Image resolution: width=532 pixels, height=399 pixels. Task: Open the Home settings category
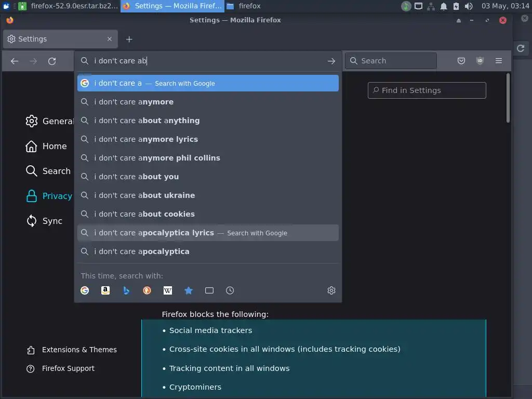click(x=46, y=146)
